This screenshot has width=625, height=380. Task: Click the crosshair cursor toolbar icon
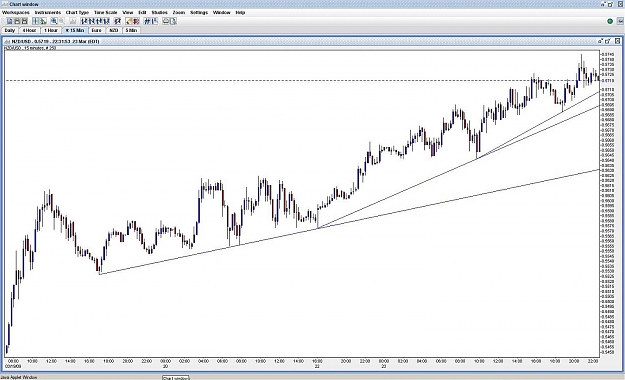[x=35, y=21]
